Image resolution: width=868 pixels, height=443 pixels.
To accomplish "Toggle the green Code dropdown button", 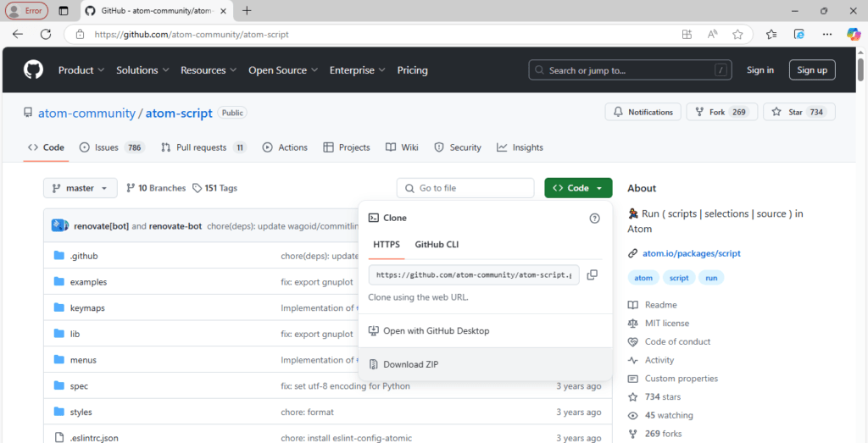I will tap(578, 188).
